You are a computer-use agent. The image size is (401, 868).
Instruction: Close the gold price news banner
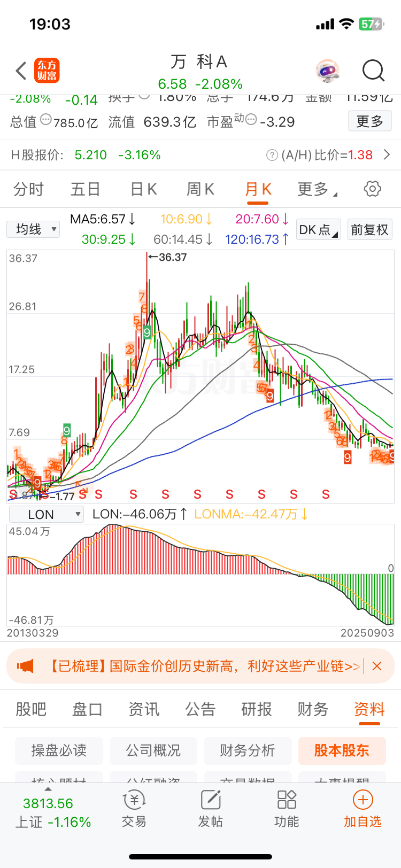[377, 666]
